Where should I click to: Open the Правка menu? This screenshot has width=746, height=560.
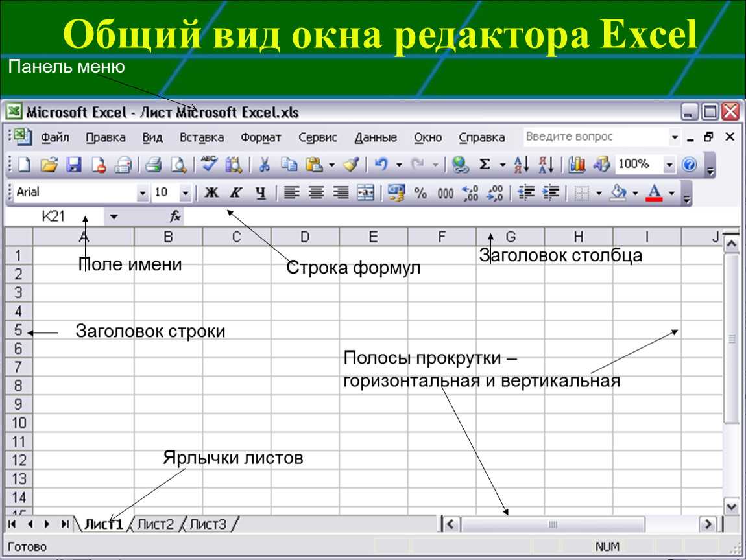106,137
